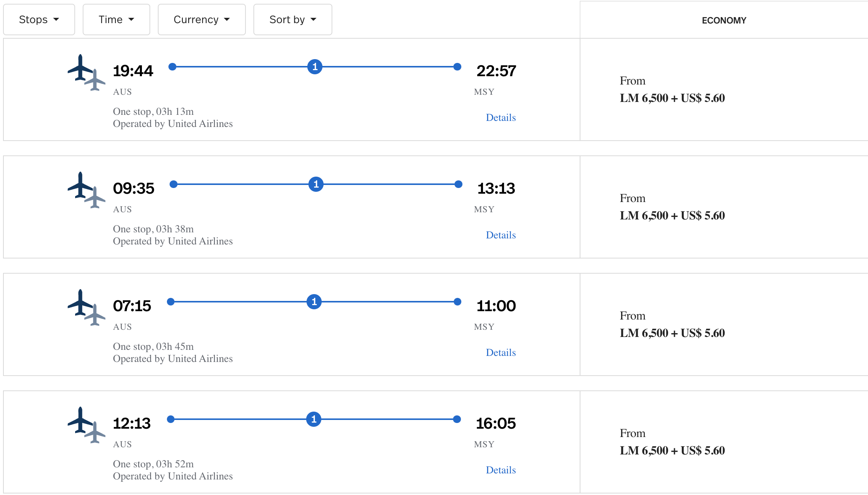This screenshot has height=495, width=868.
Task: Open Details for the 09:35 flight
Action: point(500,235)
